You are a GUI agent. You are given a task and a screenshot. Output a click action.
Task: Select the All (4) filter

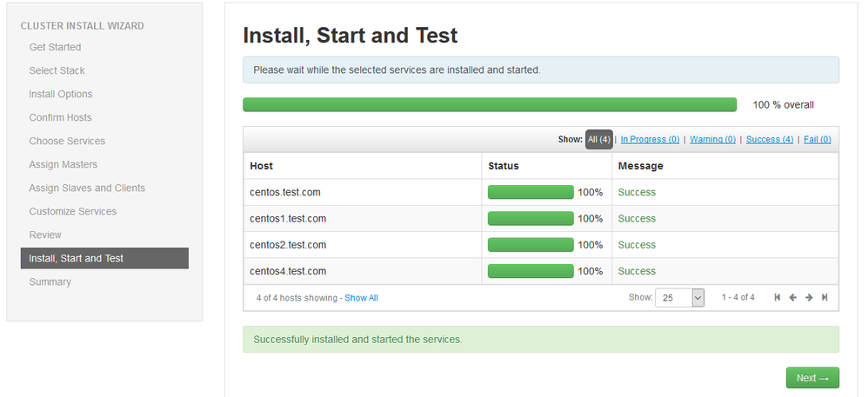tap(598, 139)
